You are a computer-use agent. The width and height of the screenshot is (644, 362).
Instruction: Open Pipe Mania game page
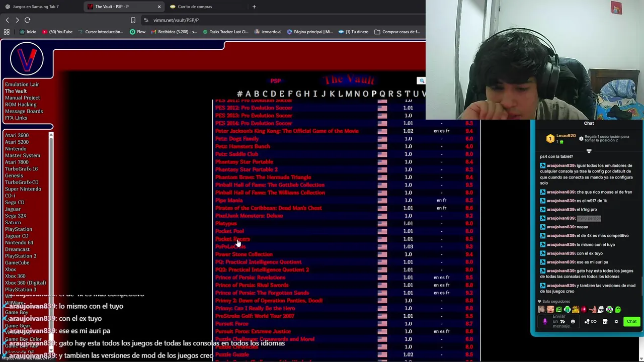229,200
